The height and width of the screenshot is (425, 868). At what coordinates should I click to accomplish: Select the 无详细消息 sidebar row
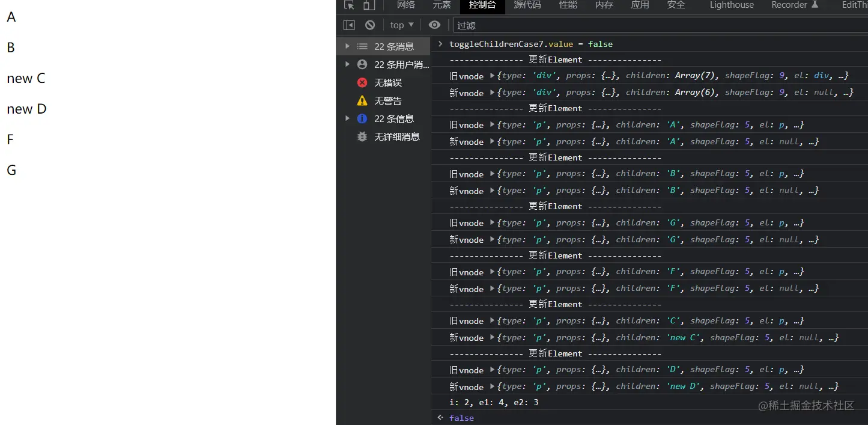pos(383,136)
